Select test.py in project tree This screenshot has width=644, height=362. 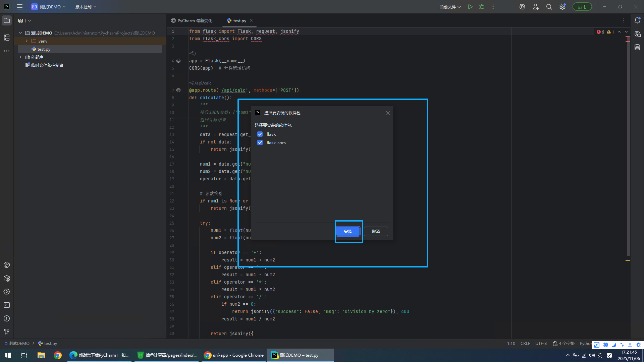(44, 49)
